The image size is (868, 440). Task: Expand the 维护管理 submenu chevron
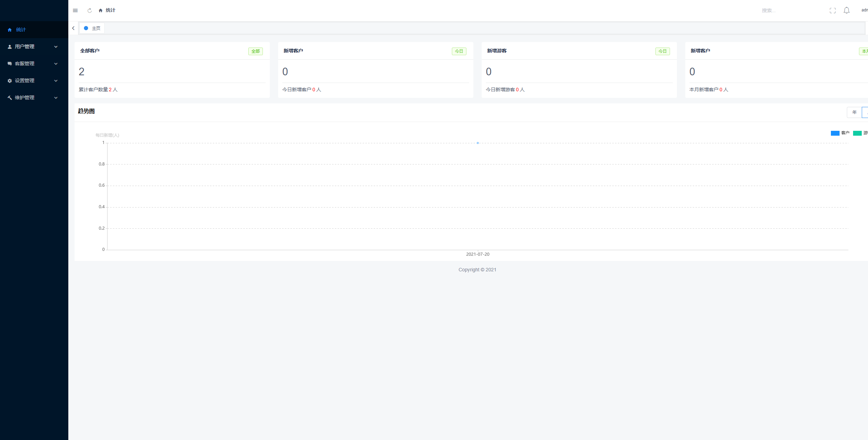click(x=56, y=98)
